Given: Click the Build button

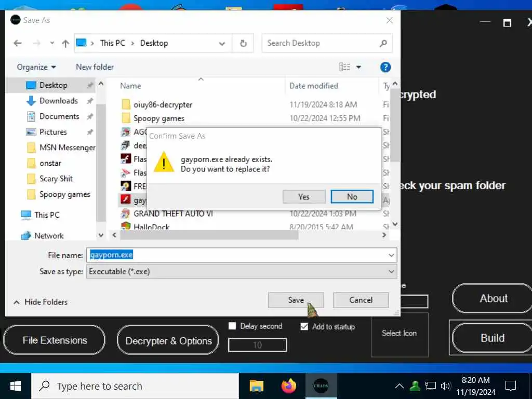Looking at the screenshot, I should tap(493, 338).
